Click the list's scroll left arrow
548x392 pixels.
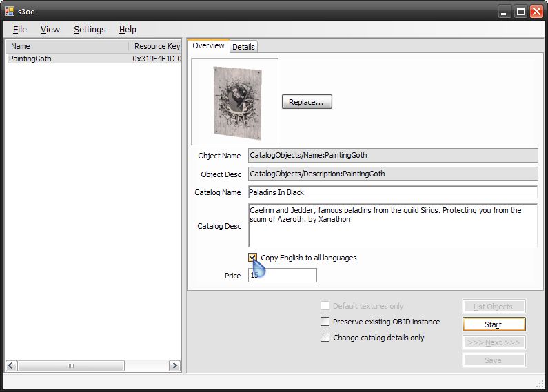click(x=12, y=366)
